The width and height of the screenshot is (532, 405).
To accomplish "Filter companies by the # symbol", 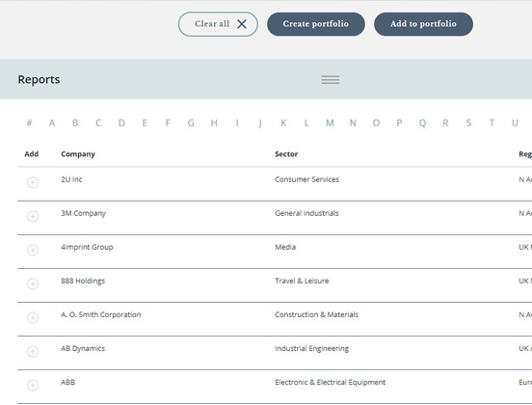I will pyautogui.click(x=29, y=122).
